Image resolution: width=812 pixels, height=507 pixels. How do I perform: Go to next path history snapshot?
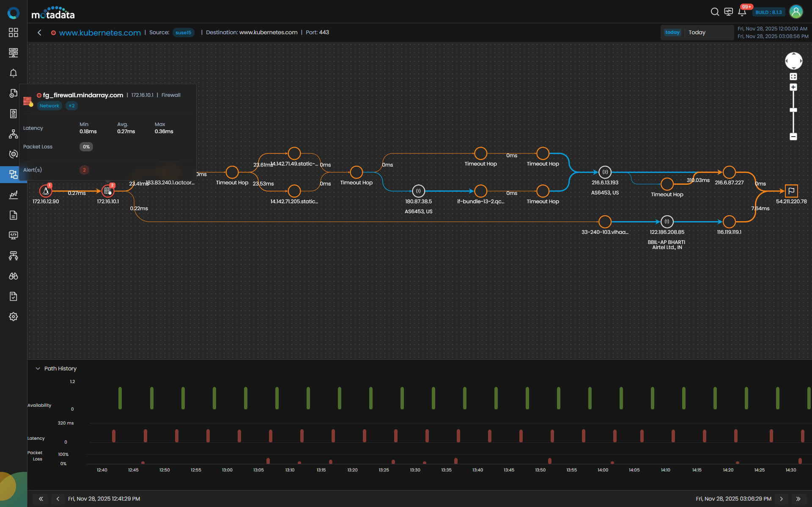tap(781, 499)
